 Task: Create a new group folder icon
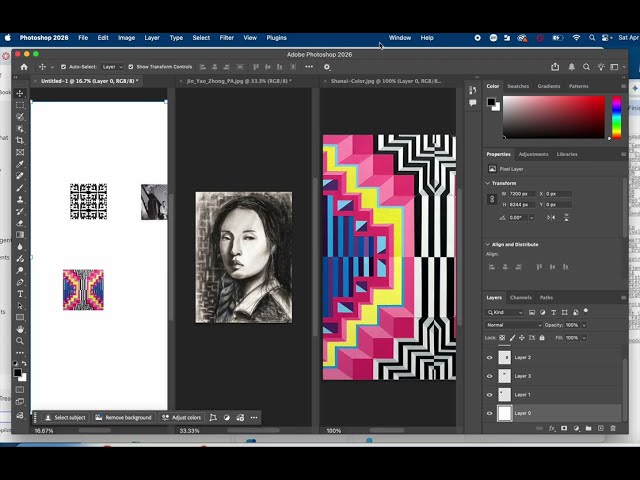click(588, 428)
